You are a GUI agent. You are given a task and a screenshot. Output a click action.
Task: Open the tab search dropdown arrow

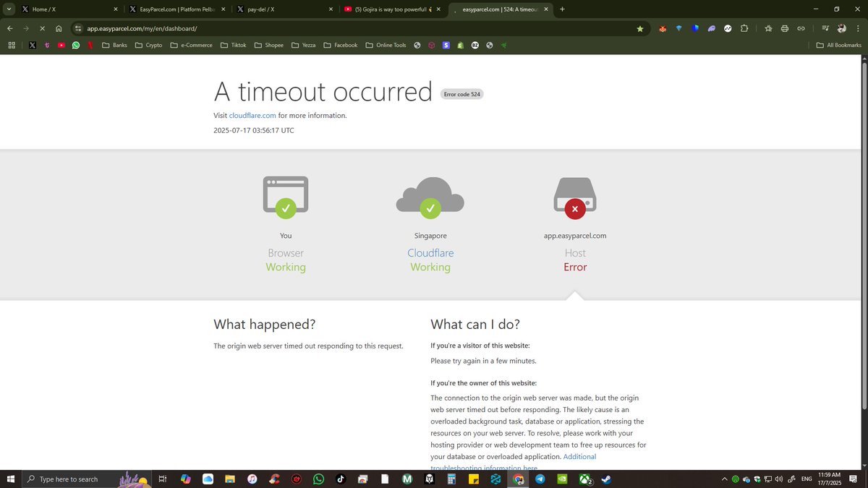coord(8,9)
